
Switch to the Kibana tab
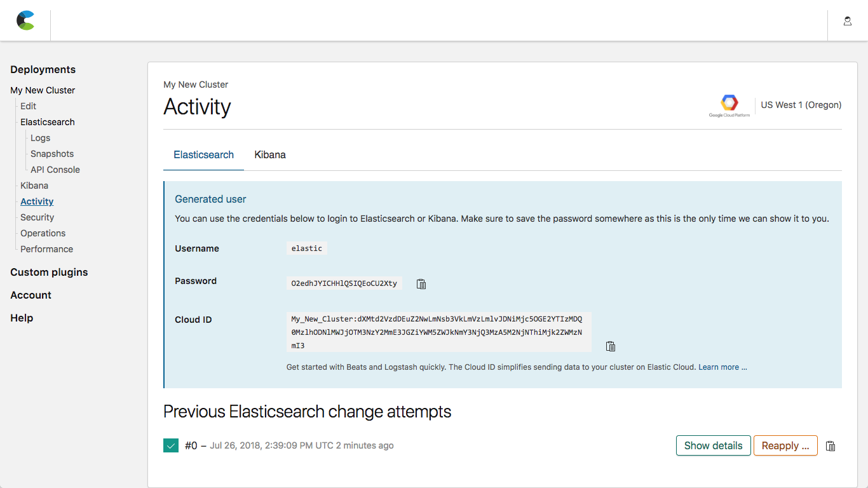pos(270,155)
